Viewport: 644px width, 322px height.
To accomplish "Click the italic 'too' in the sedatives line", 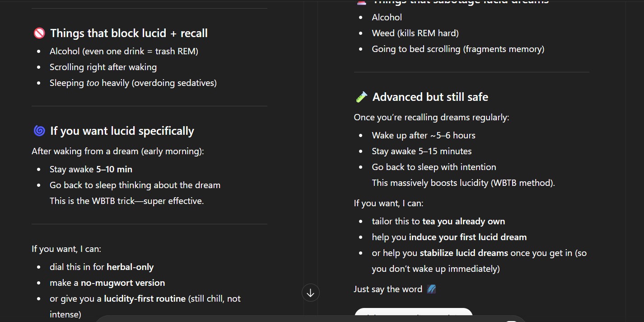I will tap(93, 83).
